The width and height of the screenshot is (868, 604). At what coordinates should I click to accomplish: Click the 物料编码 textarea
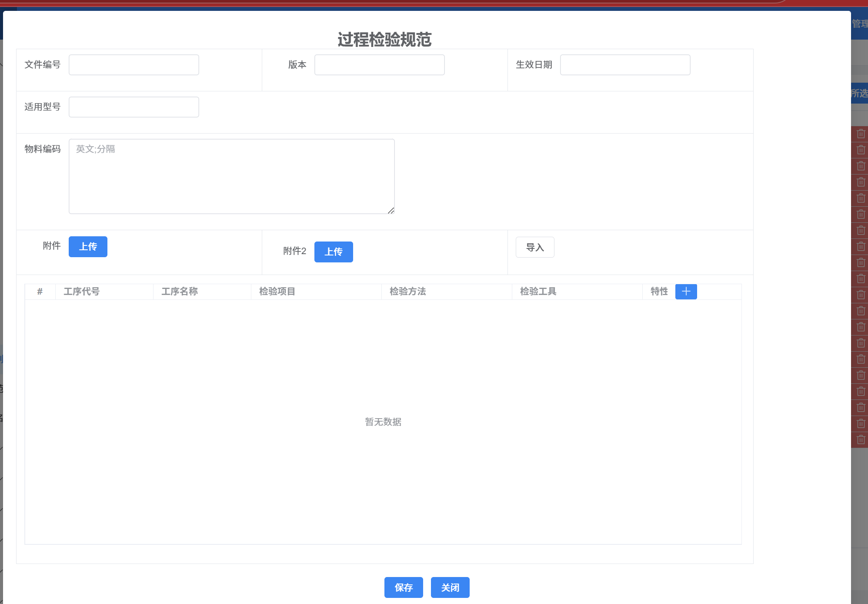[231, 176]
